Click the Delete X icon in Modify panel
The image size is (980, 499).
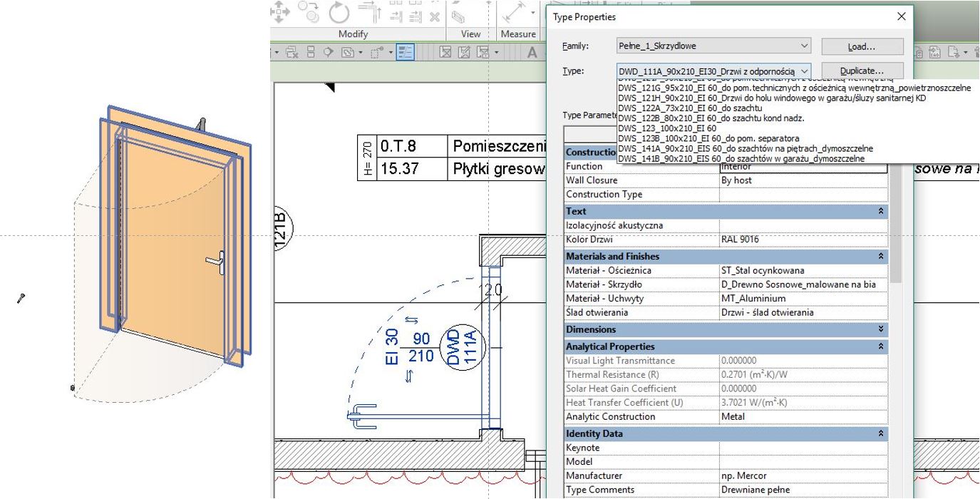[434, 16]
